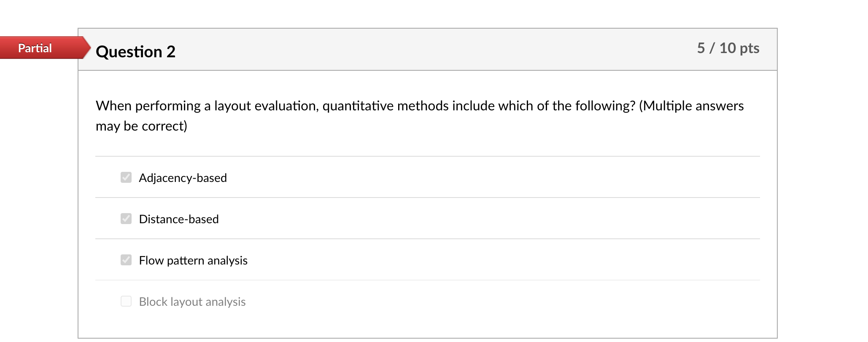This screenshot has width=868, height=342.
Task: Click the red Partial status flag
Action: (36, 48)
